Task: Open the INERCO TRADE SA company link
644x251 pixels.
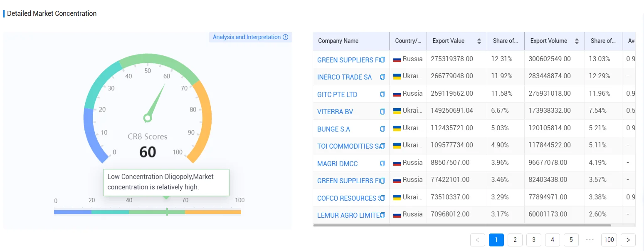Action: pyautogui.click(x=345, y=77)
